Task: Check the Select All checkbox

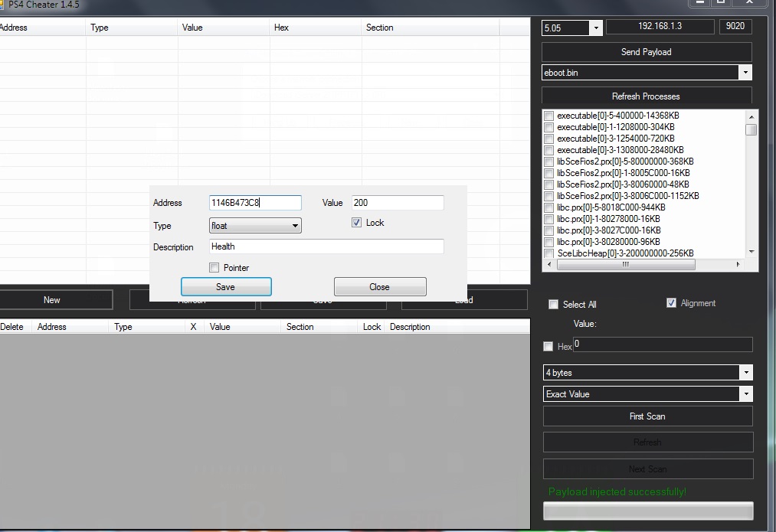Action: pos(554,305)
